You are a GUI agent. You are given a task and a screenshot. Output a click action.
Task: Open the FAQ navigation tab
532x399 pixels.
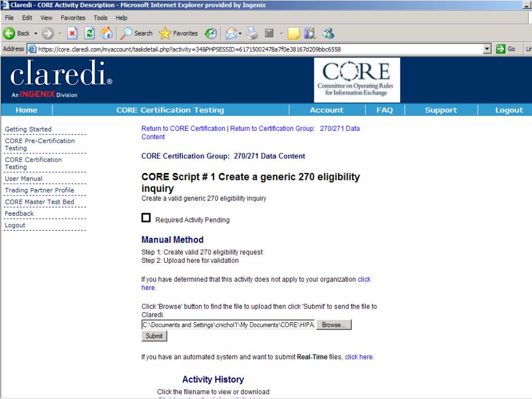tap(385, 110)
